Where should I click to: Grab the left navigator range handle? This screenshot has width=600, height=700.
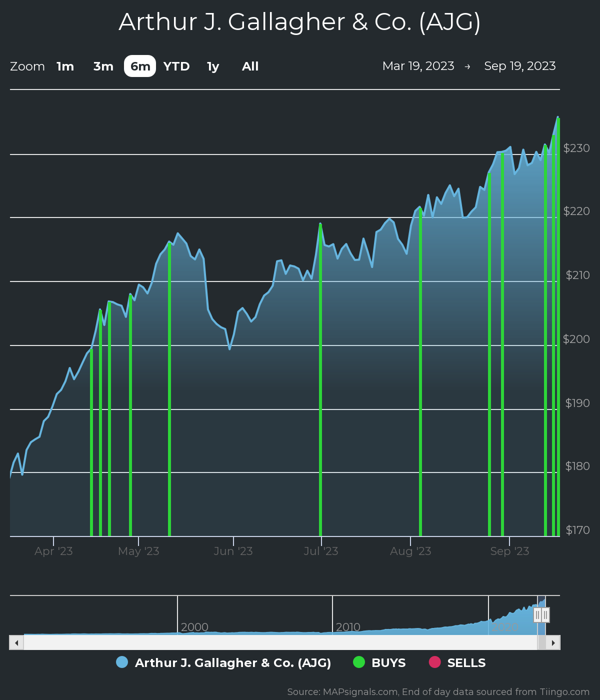pyautogui.click(x=537, y=615)
